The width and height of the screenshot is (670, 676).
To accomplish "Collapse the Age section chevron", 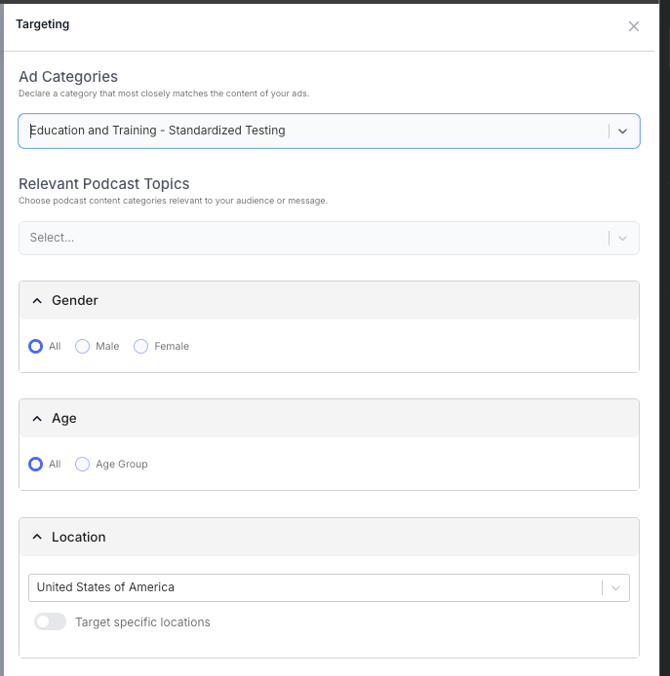I will click(37, 419).
